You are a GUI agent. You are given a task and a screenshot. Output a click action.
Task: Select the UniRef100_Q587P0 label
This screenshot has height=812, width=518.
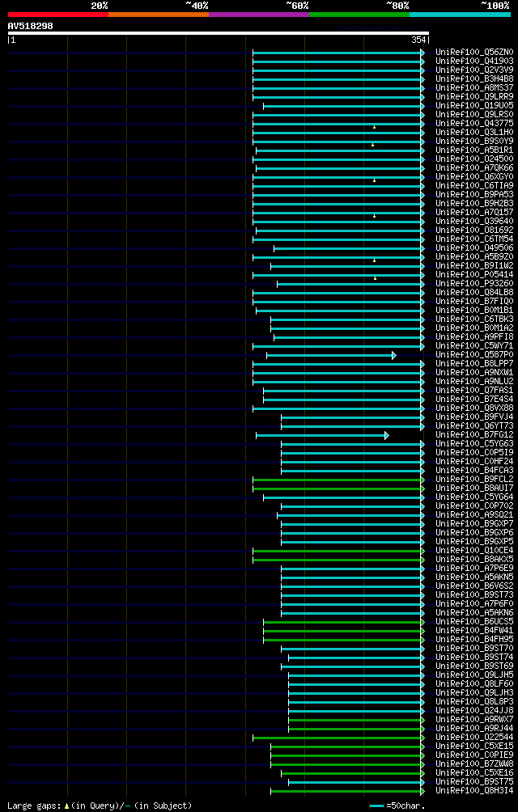tap(474, 354)
